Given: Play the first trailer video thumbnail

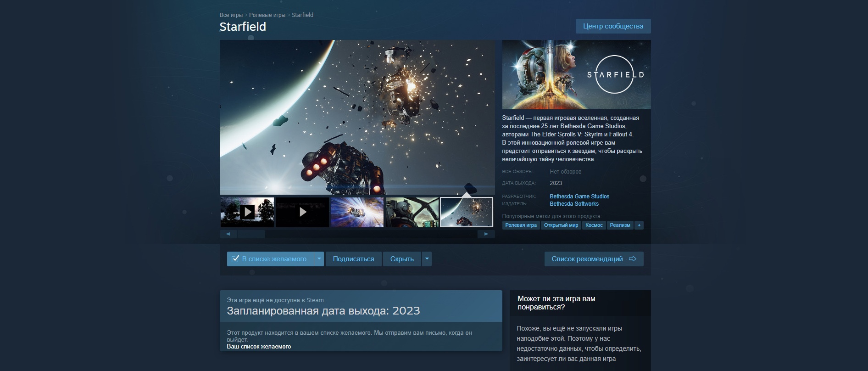Looking at the screenshot, I should coord(247,212).
